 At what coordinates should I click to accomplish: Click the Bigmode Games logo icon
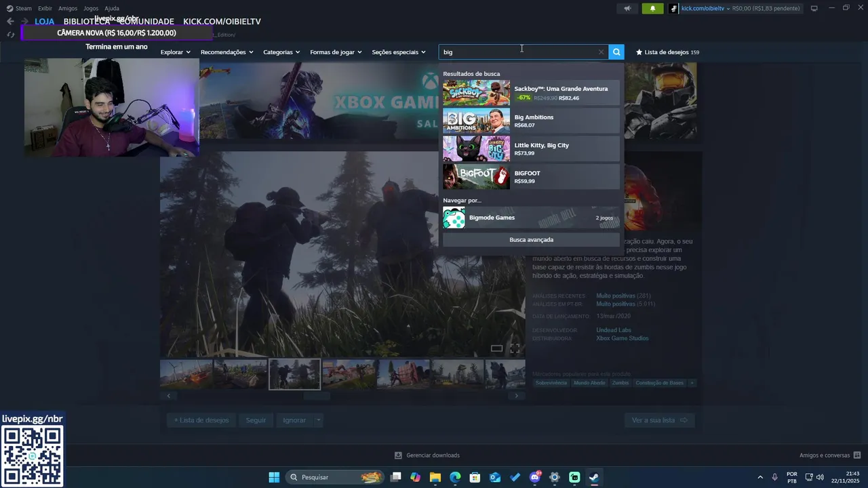(454, 218)
